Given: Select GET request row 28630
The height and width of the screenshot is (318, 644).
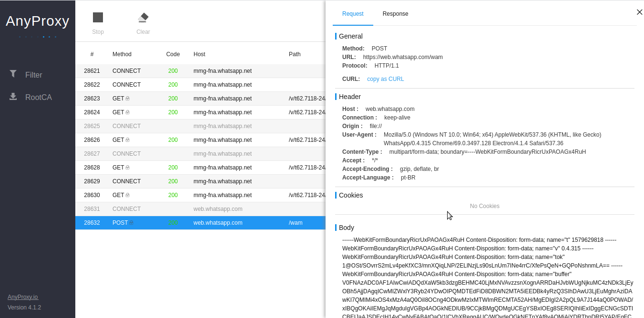Looking at the screenshot, I should 200,195.
